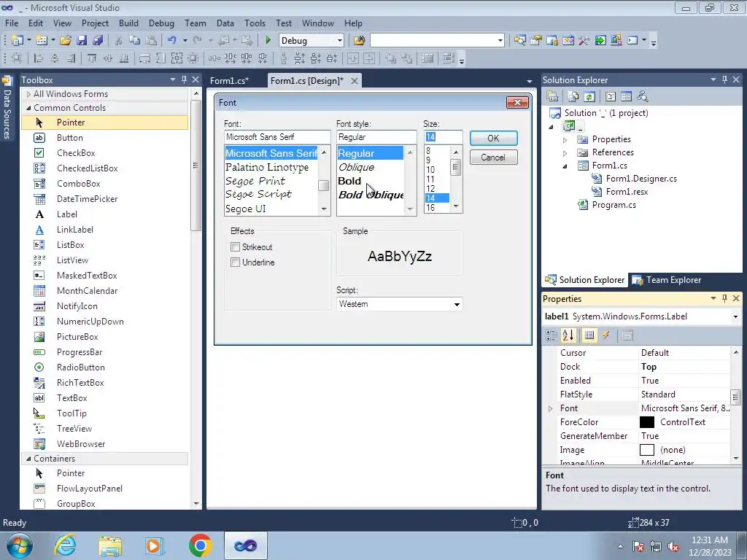Click Cancel in the Font dialog

494,157
